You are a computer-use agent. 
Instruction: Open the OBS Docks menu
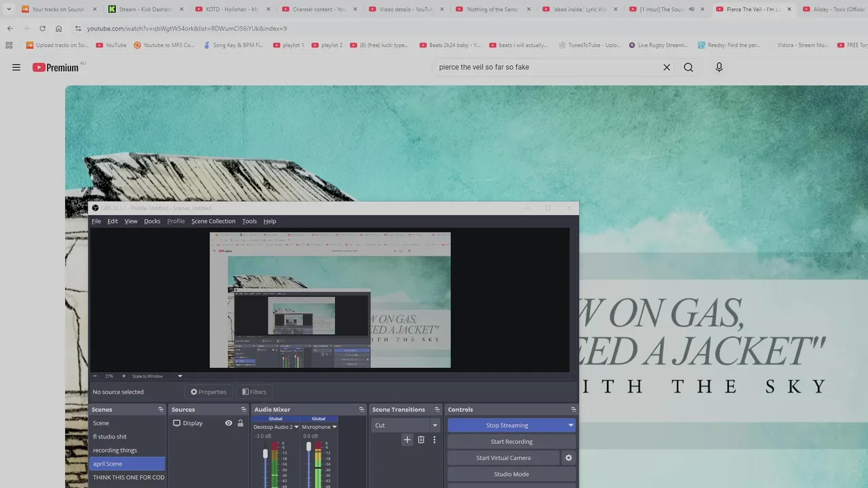[x=152, y=221]
